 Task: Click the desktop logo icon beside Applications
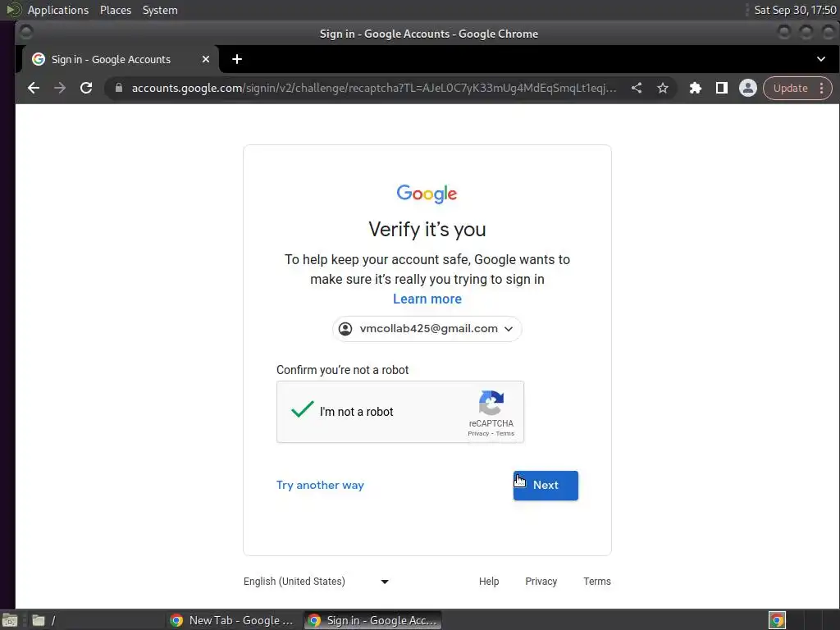pyautogui.click(x=13, y=10)
